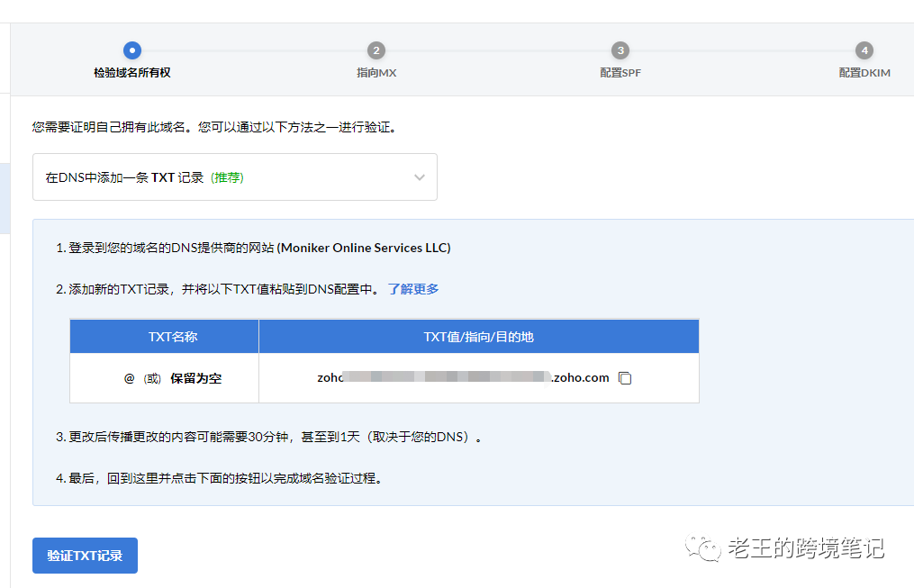The width and height of the screenshot is (914, 588).
Task: Switch to the 配置SPF step label
Action: 620,72
